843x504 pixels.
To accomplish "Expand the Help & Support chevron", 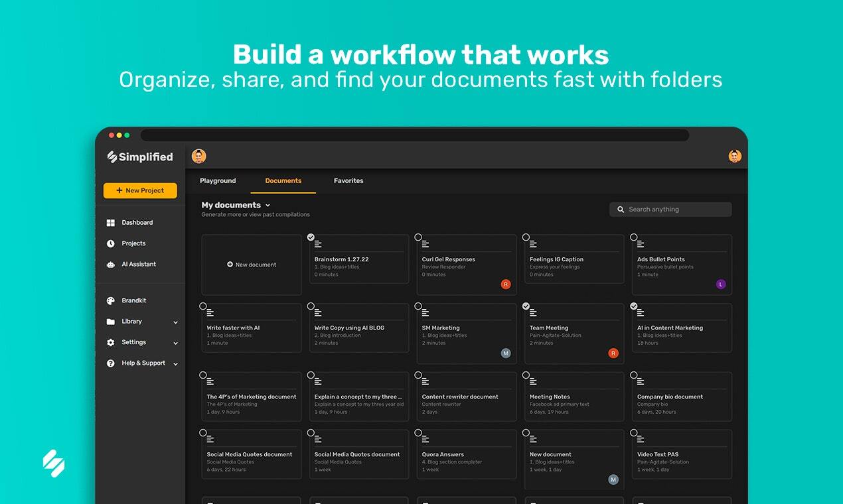I will (x=176, y=364).
